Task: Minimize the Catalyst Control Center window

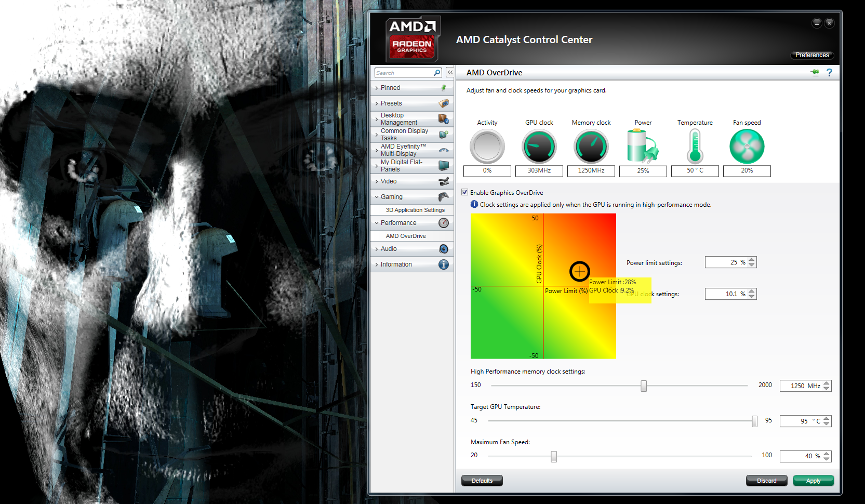Action: [817, 23]
